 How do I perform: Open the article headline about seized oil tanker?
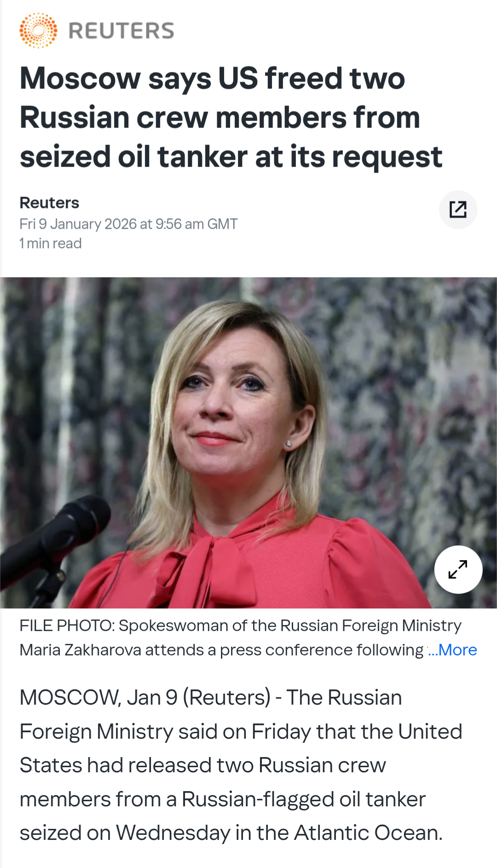click(x=231, y=117)
